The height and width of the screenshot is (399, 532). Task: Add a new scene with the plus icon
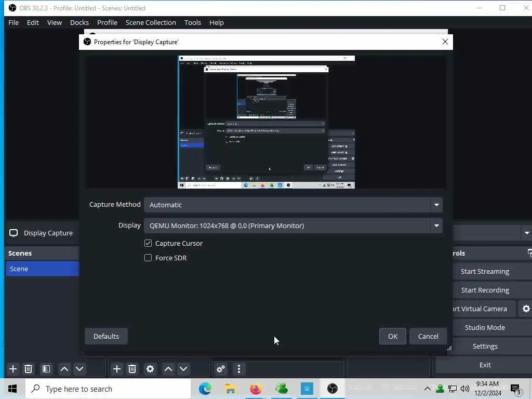[13, 369]
